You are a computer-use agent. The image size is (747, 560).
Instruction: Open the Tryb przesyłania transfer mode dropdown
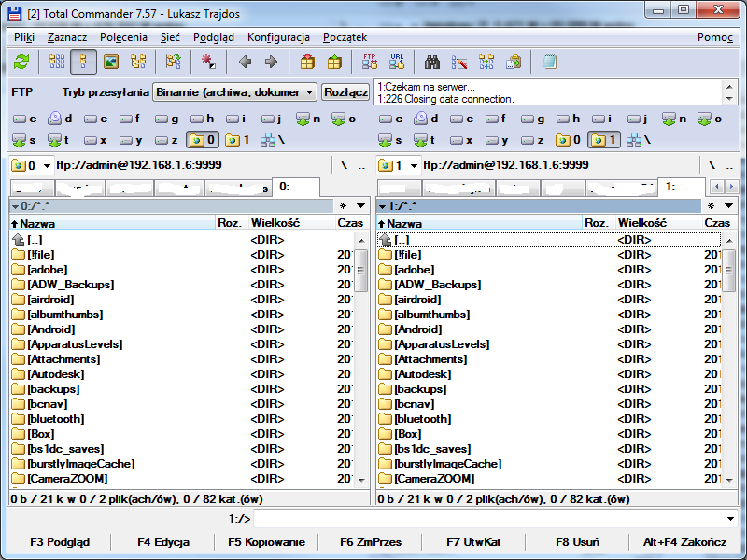pyautogui.click(x=234, y=92)
